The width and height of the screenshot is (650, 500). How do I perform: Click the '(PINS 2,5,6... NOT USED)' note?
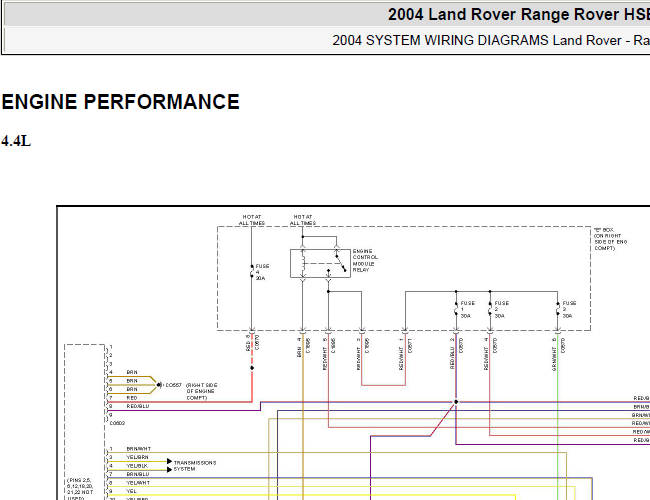(x=80, y=490)
